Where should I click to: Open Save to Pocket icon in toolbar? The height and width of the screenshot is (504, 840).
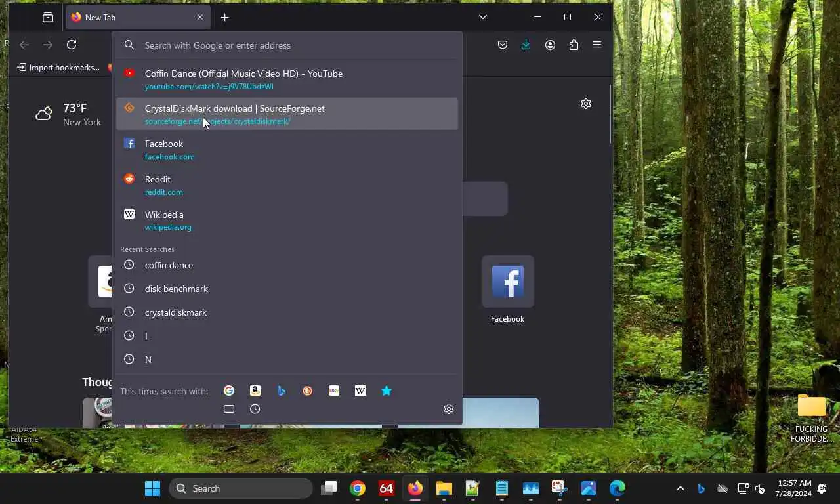coord(503,45)
